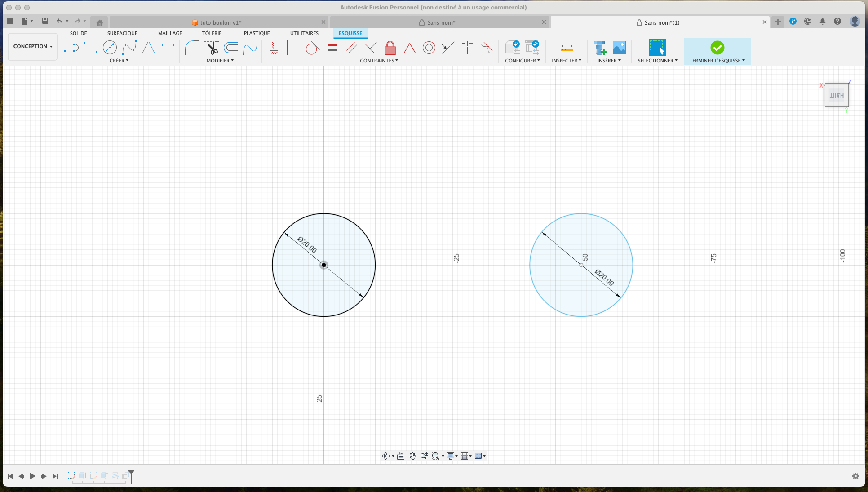Apply Coincident constraint

coord(293,48)
